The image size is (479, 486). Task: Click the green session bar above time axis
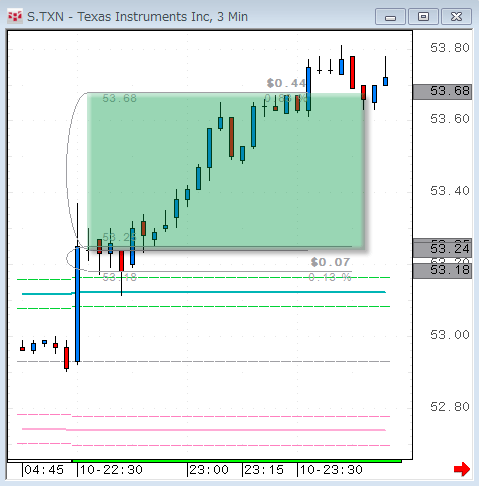click(237, 461)
